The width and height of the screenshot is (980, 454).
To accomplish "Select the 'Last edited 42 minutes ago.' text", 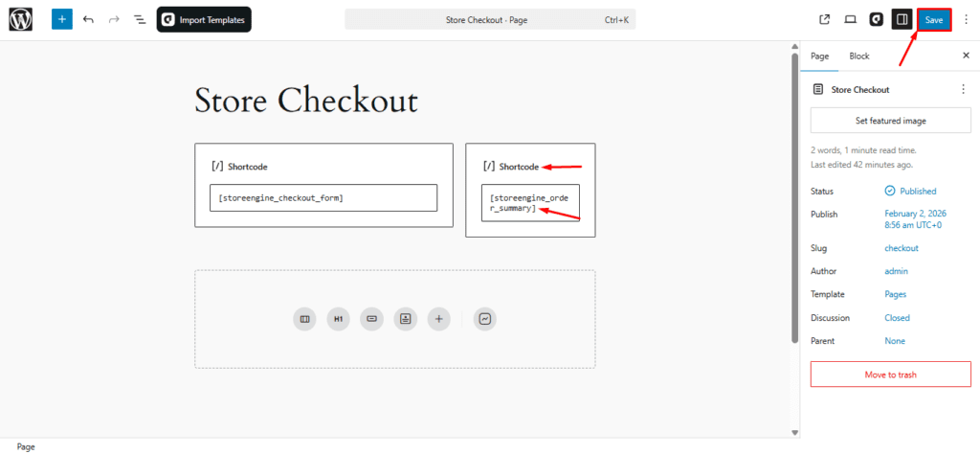I will click(862, 165).
